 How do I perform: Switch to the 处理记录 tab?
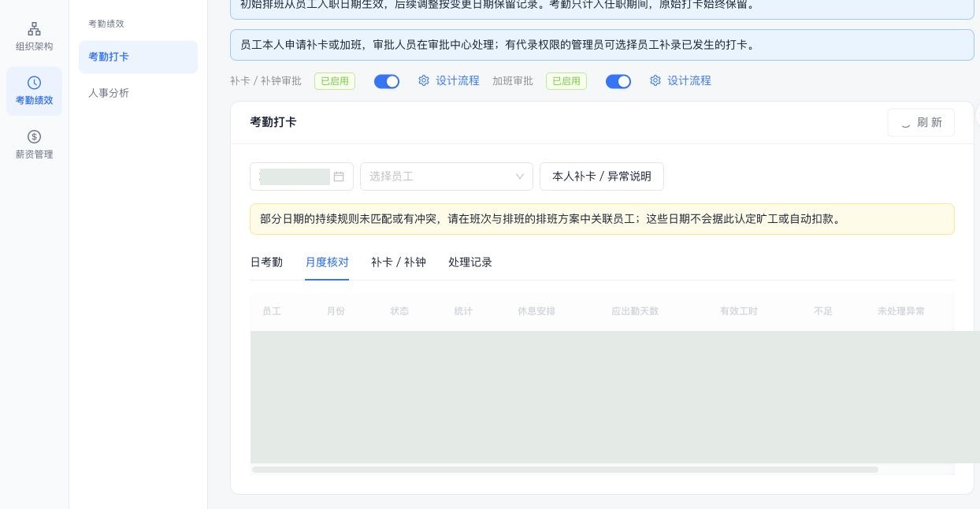(x=470, y=262)
